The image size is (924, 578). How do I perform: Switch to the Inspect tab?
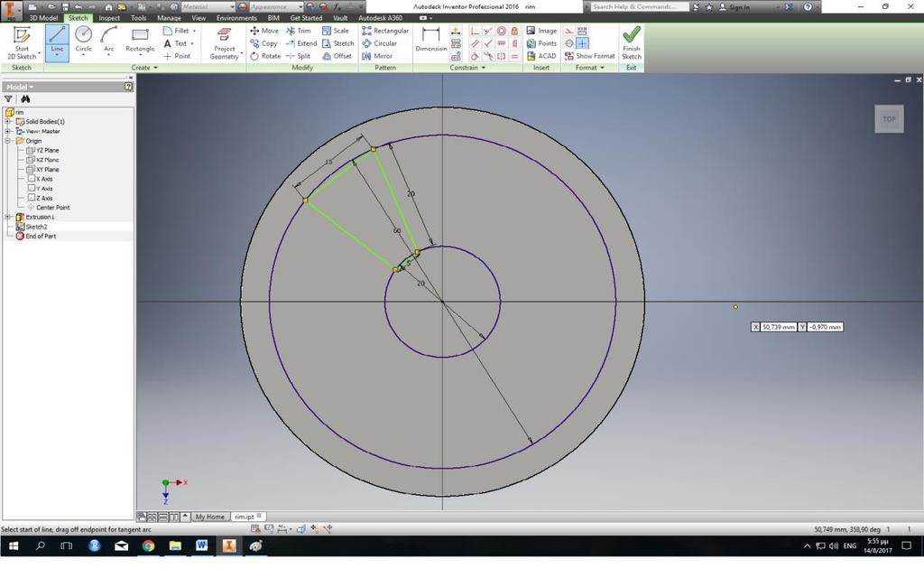(109, 18)
